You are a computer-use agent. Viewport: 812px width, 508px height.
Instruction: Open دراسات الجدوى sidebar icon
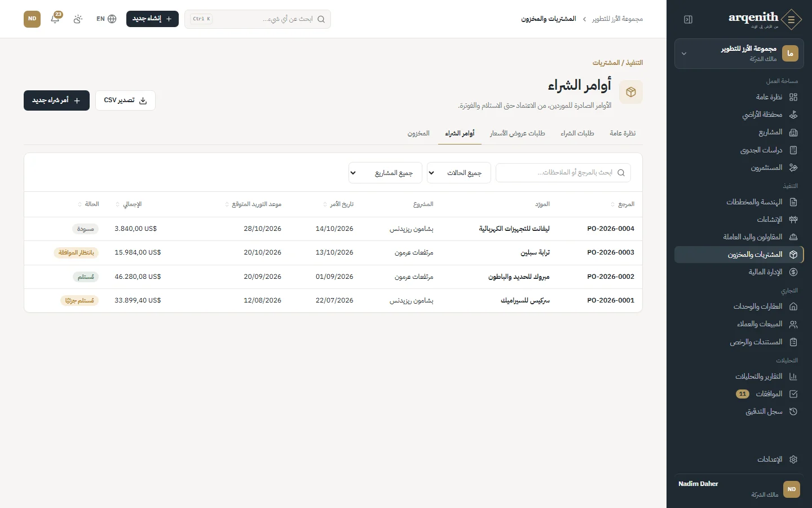[x=793, y=150]
